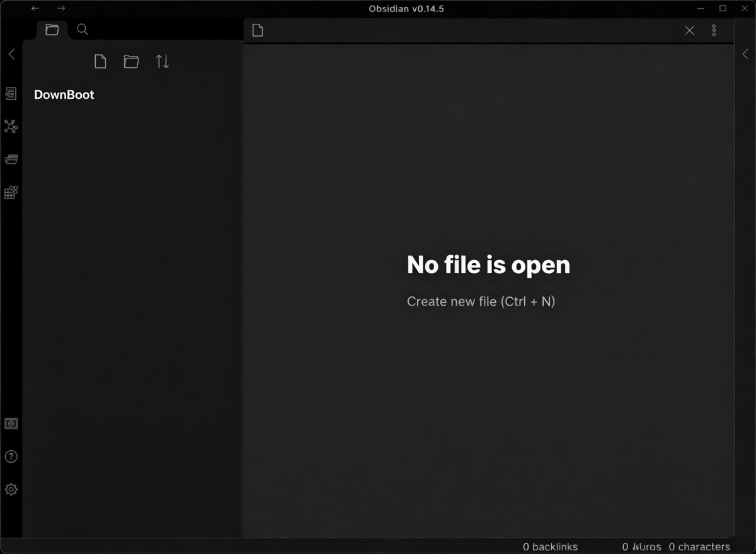This screenshot has width=756, height=554.
Task: Open Settings gear in ribbon
Action: coord(11,489)
